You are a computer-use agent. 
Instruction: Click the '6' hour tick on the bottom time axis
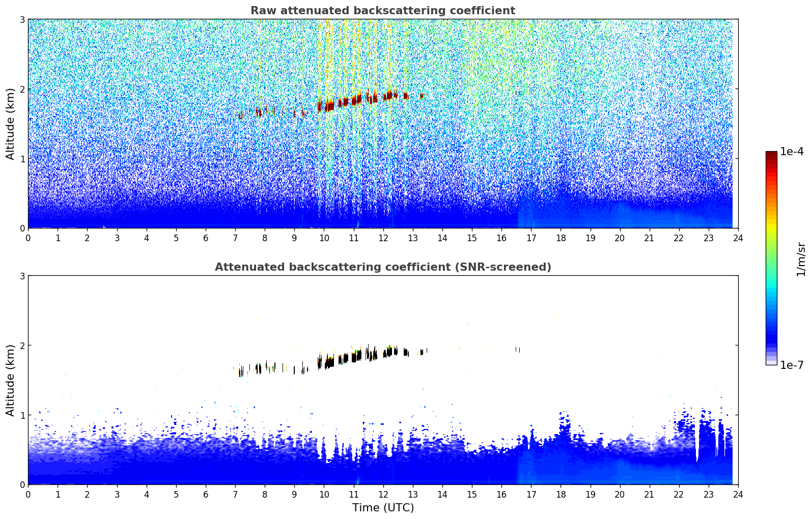coord(206,494)
